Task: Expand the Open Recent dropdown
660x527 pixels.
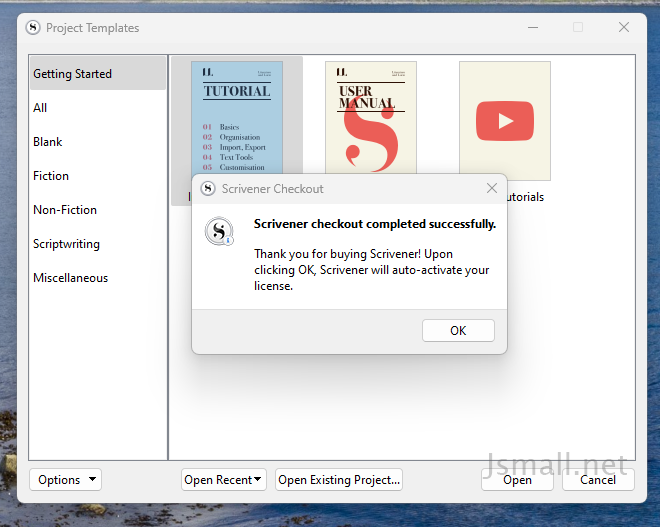Action: click(x=224, y=479)
